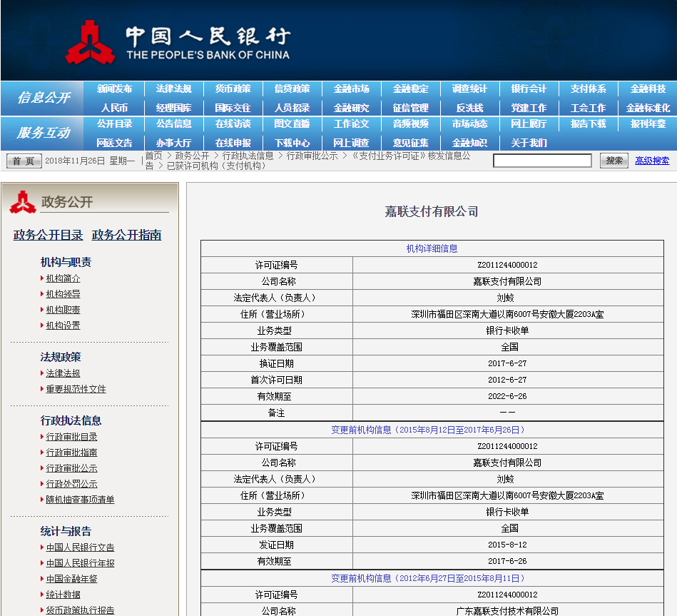Select 公告信息 under 服务互动
The height and width of the screenshot is (616, 677).
point(173,124)
